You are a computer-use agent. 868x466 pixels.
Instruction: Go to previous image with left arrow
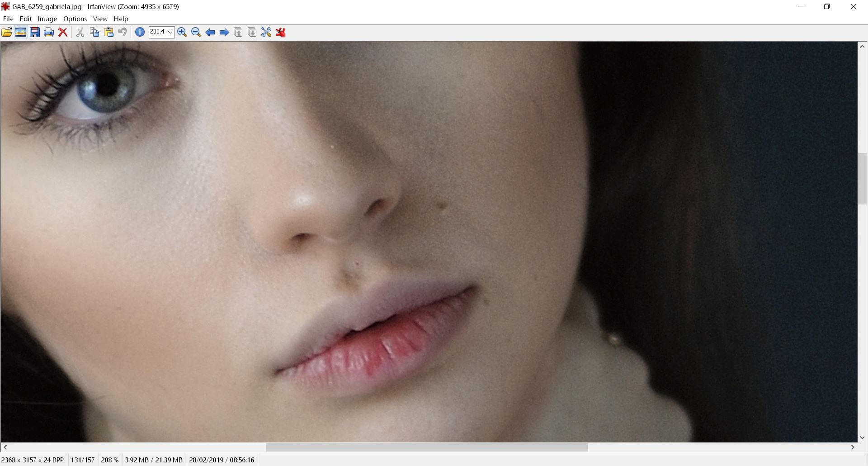point(210,32)
